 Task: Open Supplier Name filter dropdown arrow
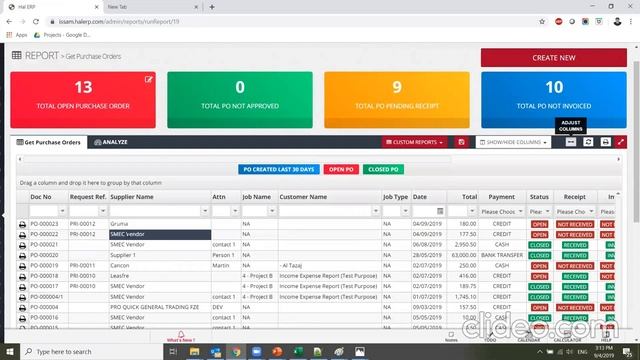tap(205, 211)
